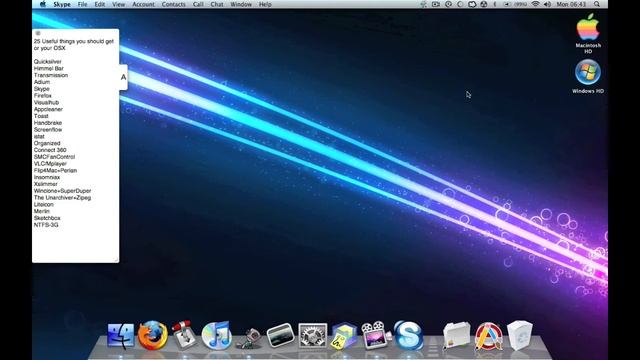The image size is (640, 360).
Task: Click the Wi-Fi status icon
Action: (535, 4)
